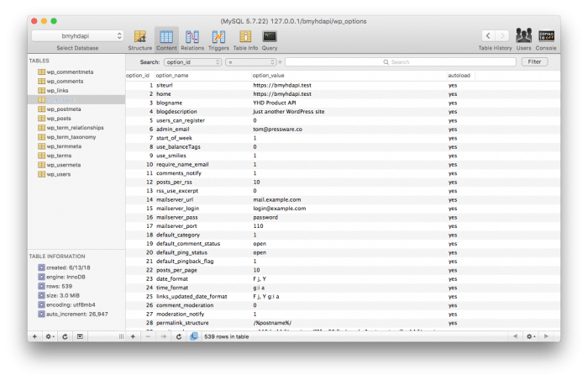
Task: Select the blogdescription option name
Action: tap(176, 112)
